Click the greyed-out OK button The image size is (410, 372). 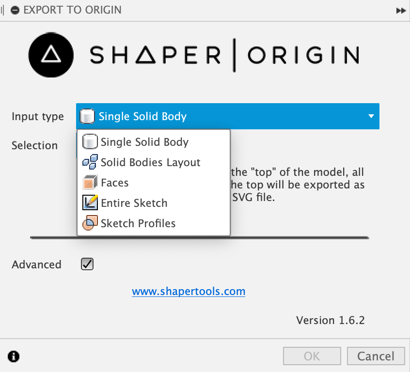(312, 356)
